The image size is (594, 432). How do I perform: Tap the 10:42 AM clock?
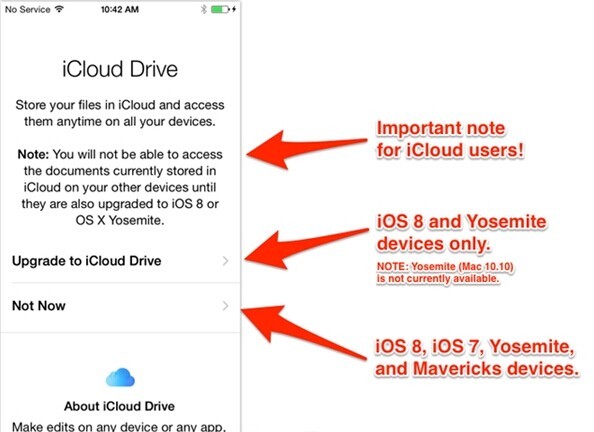(120, 9)
